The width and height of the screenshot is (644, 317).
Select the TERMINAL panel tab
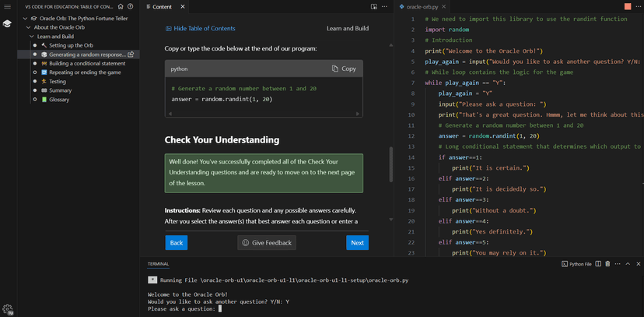158,264
